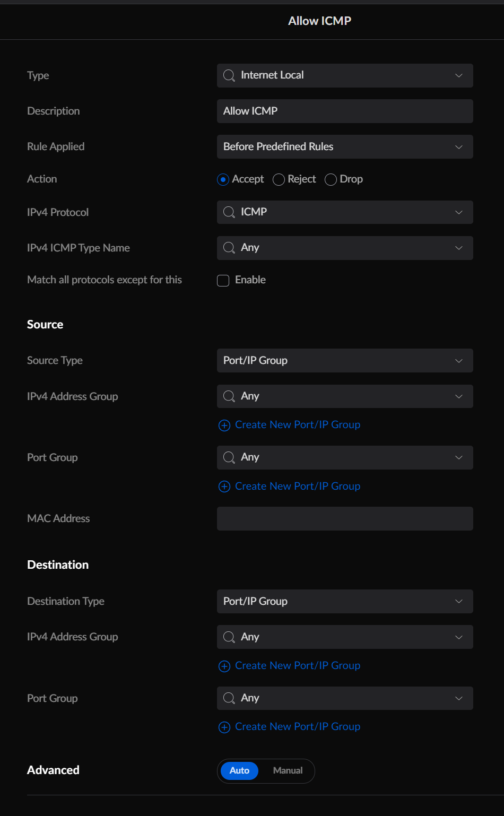The width and height of the screenshot is (504, 816).
Task: Switch Advanced mode to Manual
Action: 288,771
